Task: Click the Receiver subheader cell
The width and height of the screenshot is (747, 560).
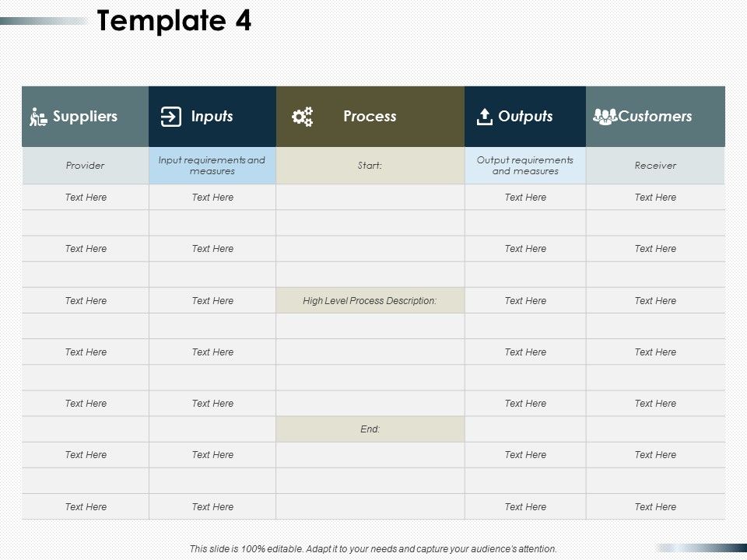Action: (x=655, y=166)
